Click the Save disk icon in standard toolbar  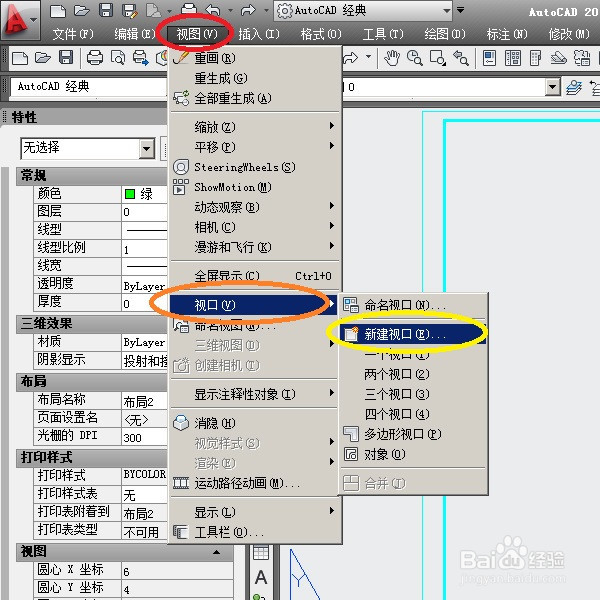(x=66, y=58)
